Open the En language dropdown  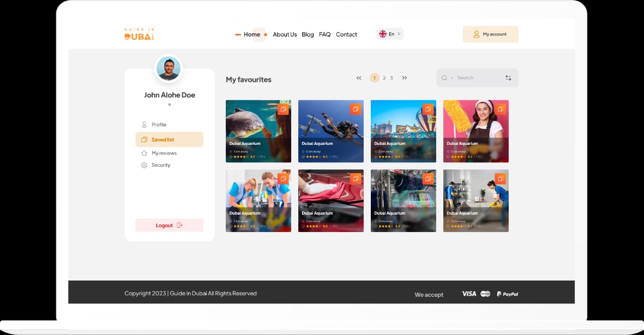[x=390, y=34]
